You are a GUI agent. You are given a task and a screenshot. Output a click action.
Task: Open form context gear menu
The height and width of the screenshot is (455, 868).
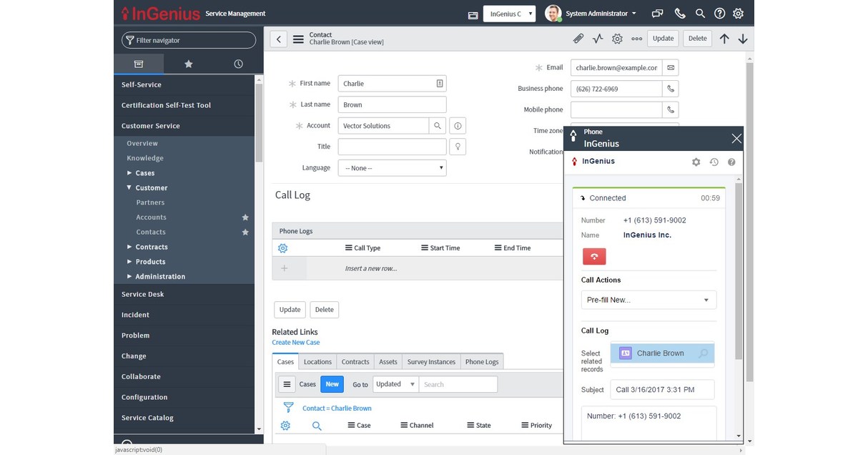[x=617, y=38]
